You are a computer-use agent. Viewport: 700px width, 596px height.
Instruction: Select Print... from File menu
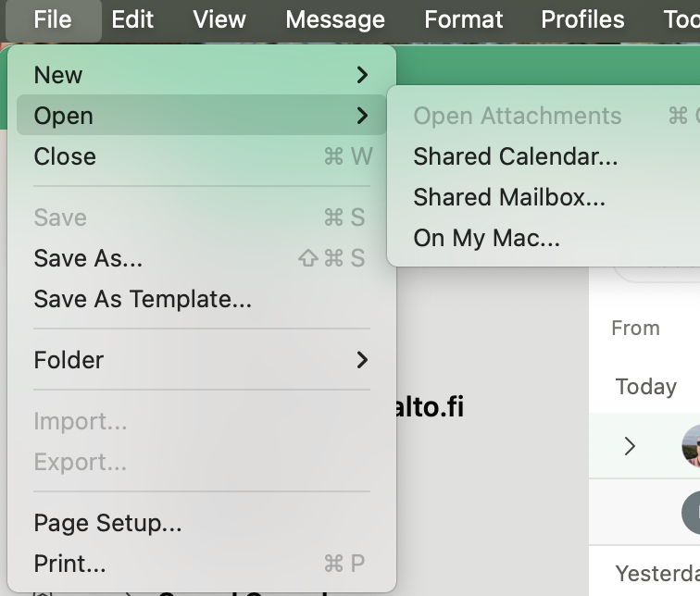69,564
